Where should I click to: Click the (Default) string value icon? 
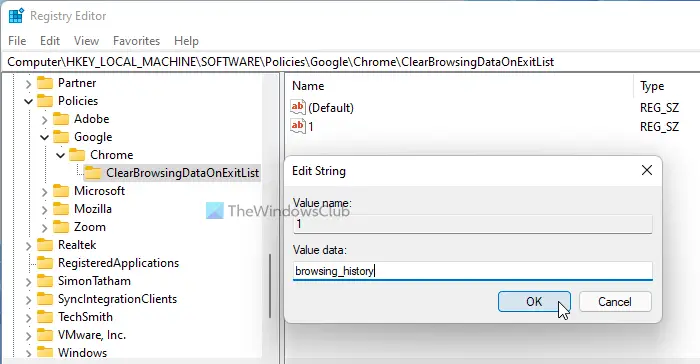click(298, 107)
